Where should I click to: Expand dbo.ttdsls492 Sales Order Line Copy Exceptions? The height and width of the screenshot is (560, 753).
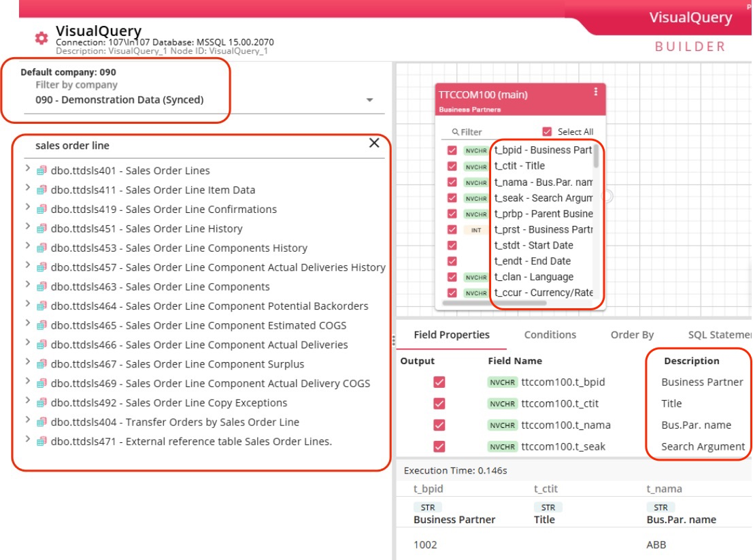click(27, 401)
